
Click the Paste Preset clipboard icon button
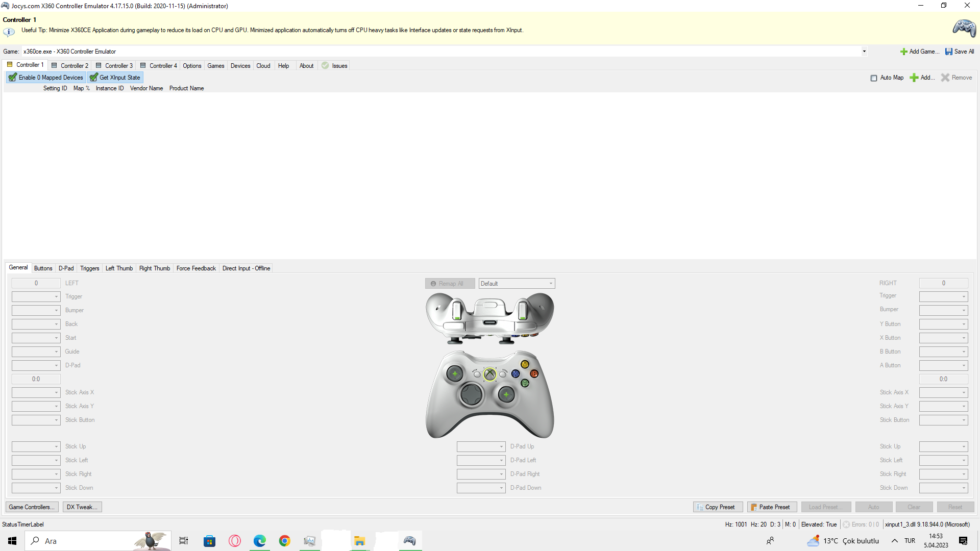click(754, 507)
